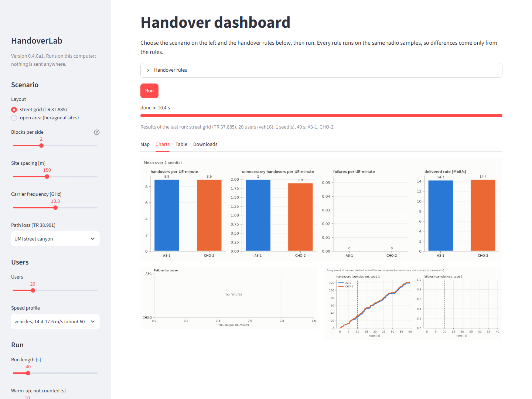Click the 'delivered rate [Mbit/s]' chart title
Viewport: 532px width, 399px height.
point(445,172)
